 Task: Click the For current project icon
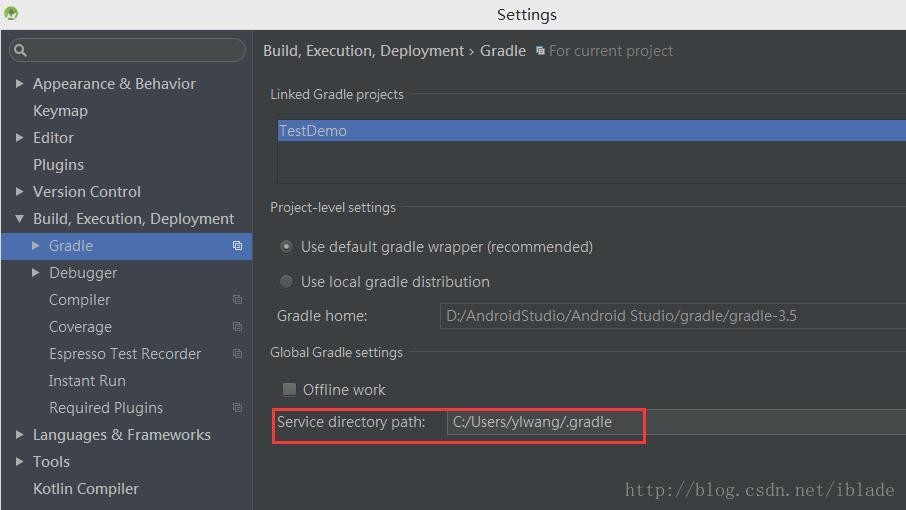click(540, 51)
